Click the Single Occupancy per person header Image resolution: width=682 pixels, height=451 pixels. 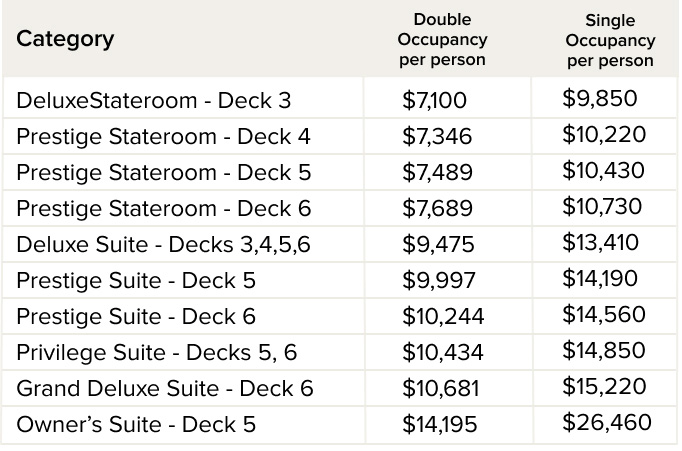610,41
